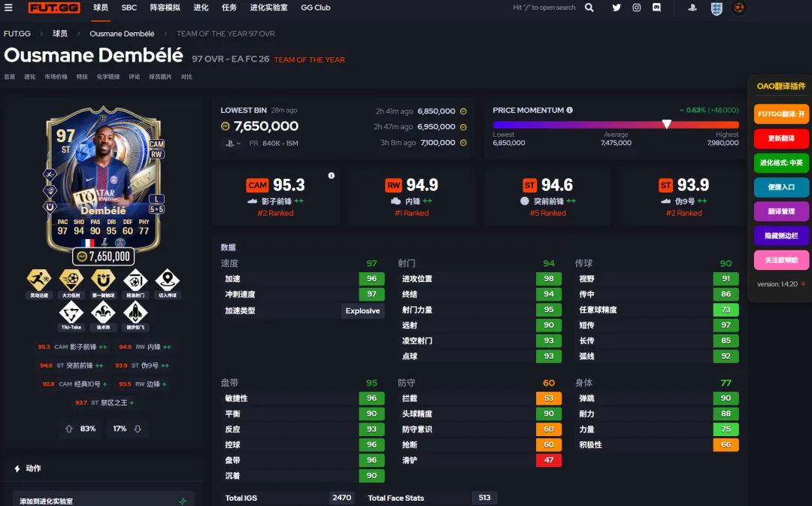Open the 阵容模拟 nav tab
This screenshot has height=506, width=812.
165,8
